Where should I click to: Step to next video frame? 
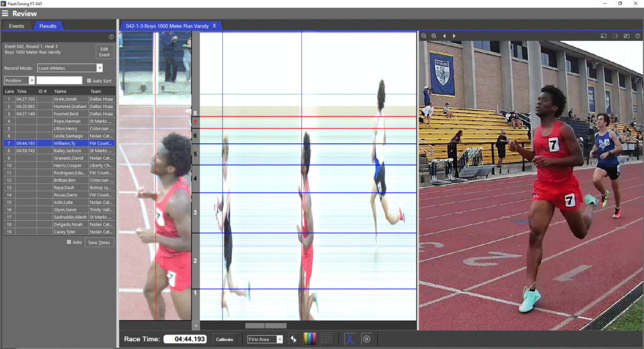[454, 36]
